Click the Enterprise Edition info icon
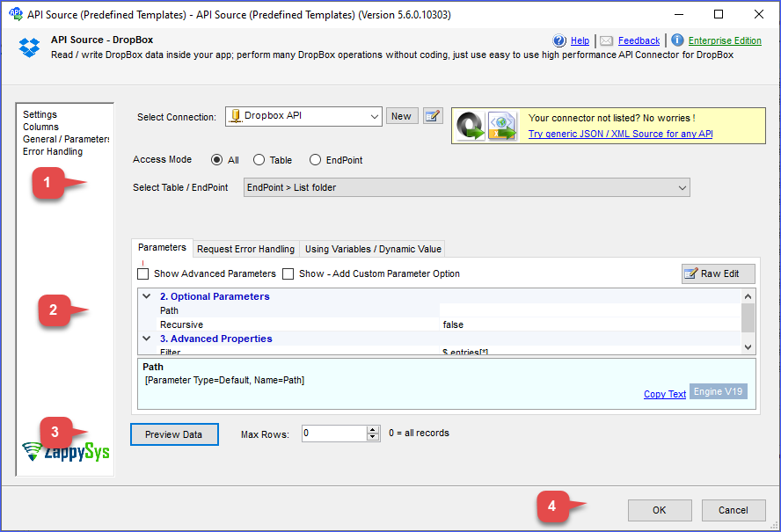 coord(677,40)
